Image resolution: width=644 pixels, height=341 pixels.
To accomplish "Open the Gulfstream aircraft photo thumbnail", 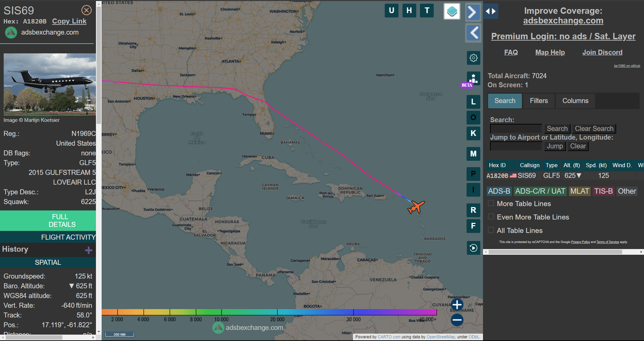I will point(50,84).
